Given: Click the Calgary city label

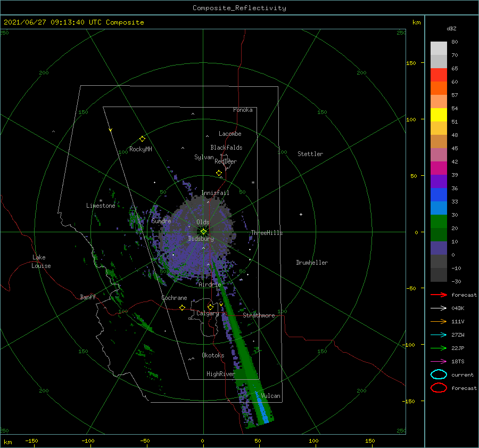Looking at the screenshot, I should point(208,313).
